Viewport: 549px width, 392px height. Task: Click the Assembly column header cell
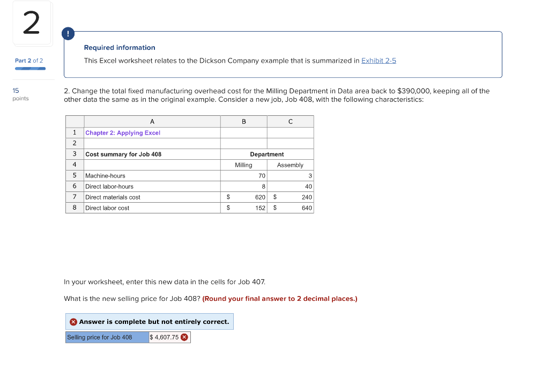(290, 165)
